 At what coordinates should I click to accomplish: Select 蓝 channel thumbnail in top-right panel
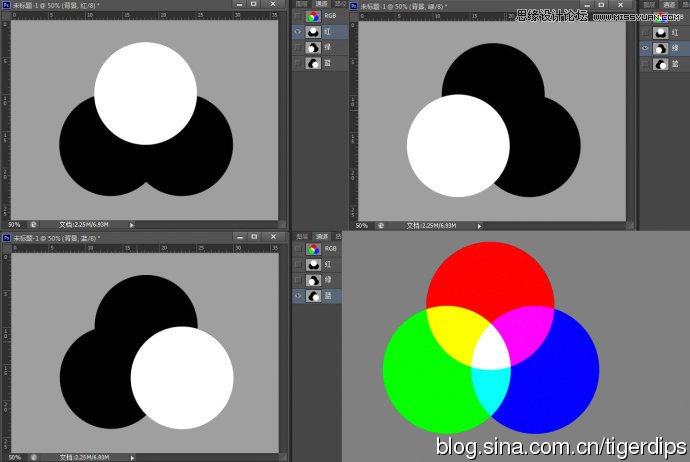660,64
